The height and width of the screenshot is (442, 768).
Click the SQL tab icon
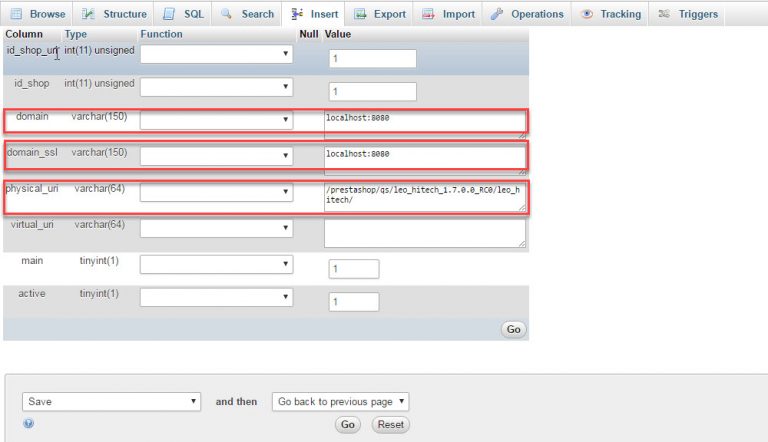[169, 14]
